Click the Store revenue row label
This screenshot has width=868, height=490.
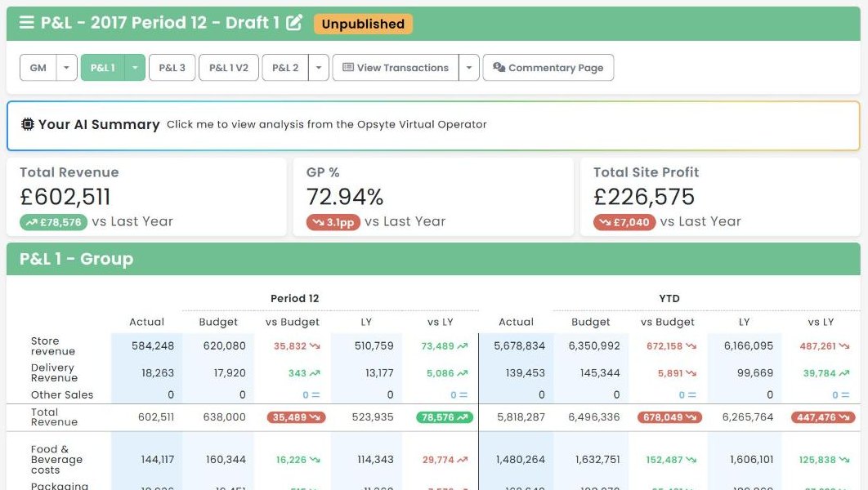[52, 346]
